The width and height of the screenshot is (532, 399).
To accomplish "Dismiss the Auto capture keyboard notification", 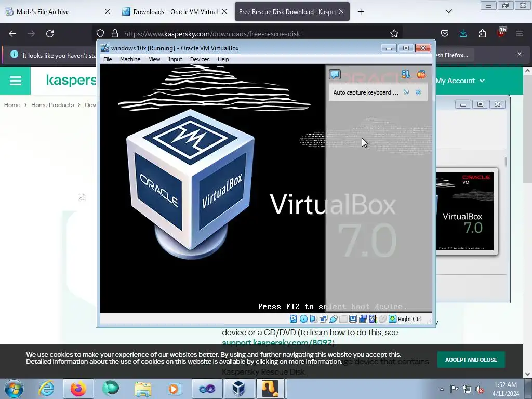I will pos(418,92).
